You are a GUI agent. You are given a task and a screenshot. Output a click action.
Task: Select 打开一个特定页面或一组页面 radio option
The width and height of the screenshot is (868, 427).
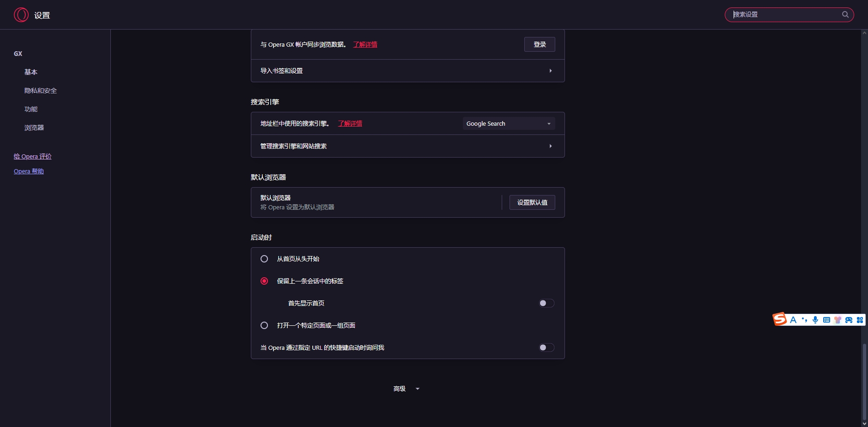pyautogui.click(x=264, y=325)
